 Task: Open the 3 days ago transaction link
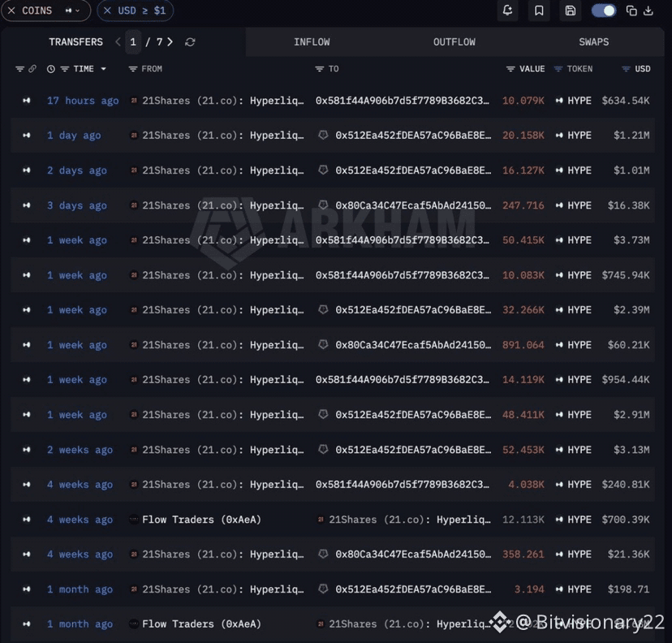[x=77, y=205]
